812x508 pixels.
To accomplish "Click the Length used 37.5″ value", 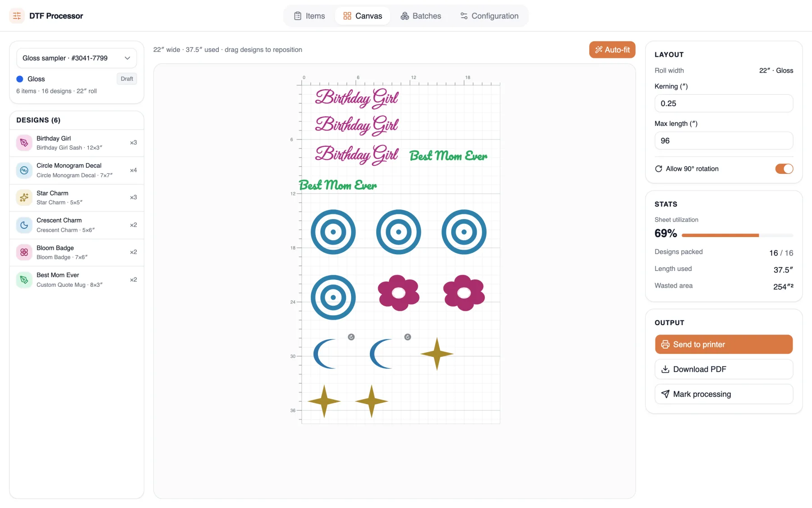I will 783,270.
